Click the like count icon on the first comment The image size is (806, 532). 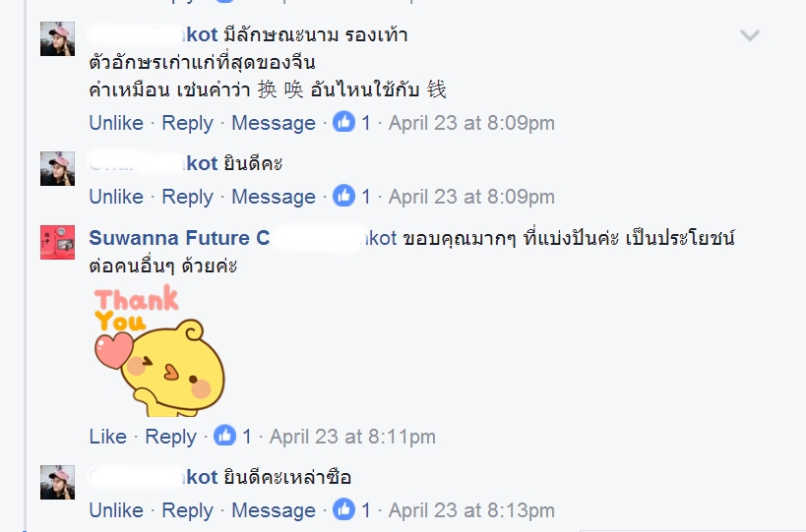click(x=343, y=122)
